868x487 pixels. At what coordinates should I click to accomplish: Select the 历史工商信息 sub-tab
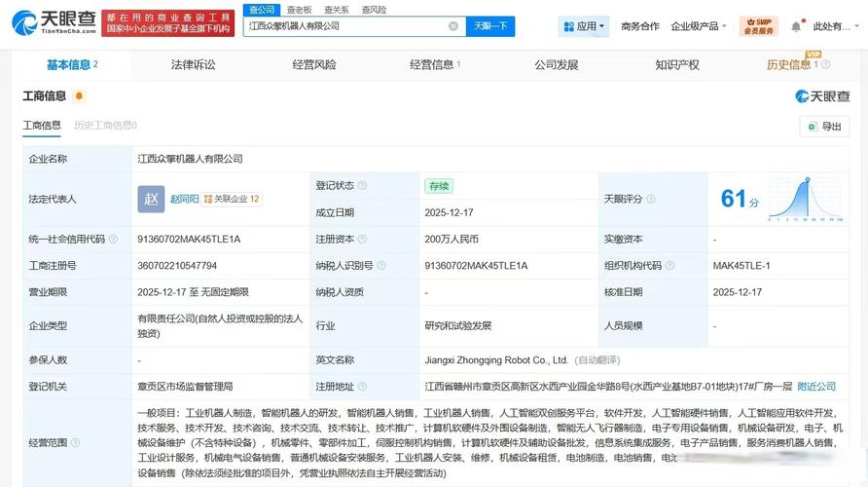105,126
